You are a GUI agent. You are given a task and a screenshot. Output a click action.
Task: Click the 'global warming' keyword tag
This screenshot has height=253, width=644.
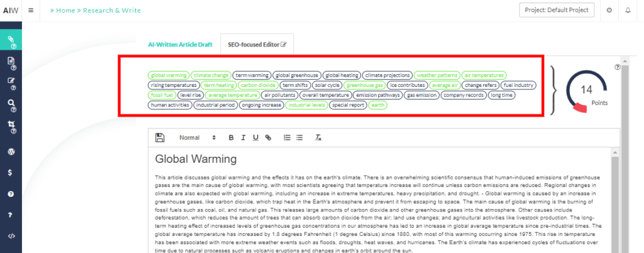[x=169, y=75]
